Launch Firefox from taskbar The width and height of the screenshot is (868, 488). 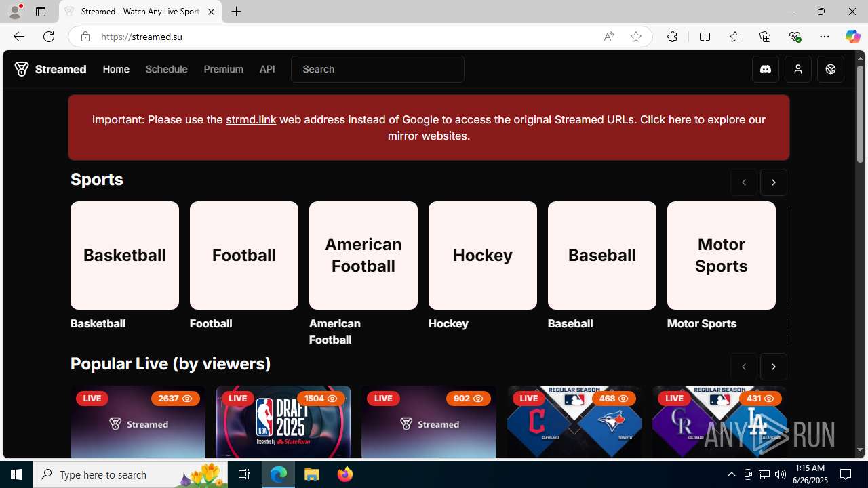345,474
